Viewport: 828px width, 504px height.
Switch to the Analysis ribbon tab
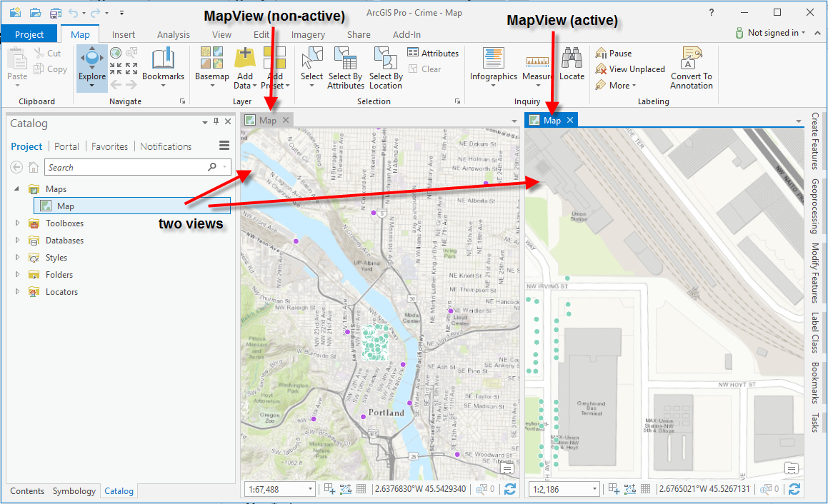tap(174, 34)
